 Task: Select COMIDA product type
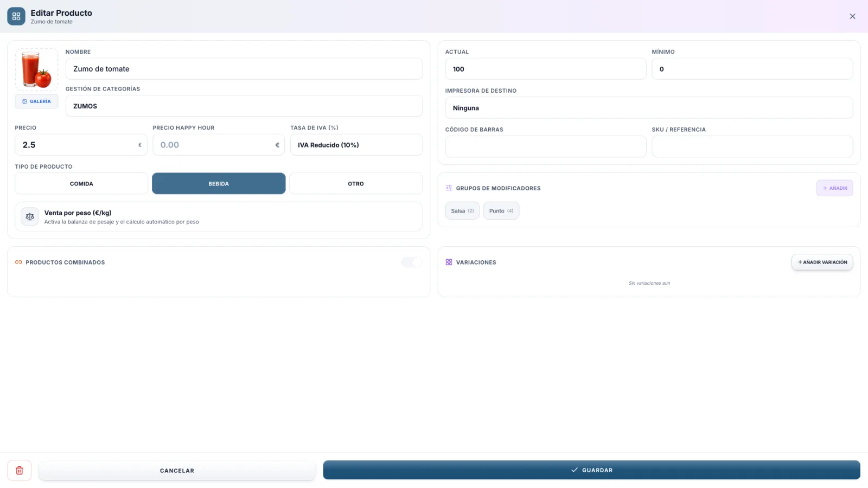click(81, 184)
